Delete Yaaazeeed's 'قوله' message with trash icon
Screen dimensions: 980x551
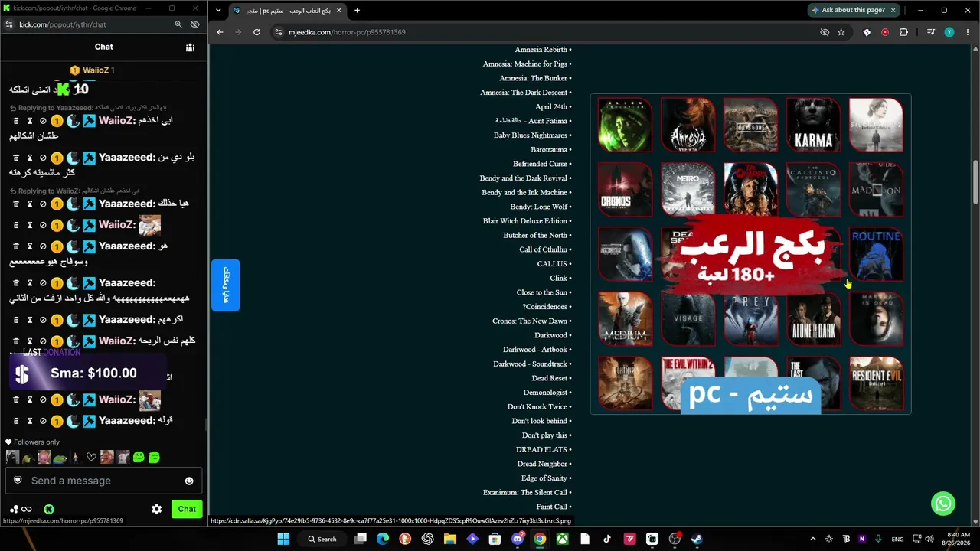tap(16, 421)
